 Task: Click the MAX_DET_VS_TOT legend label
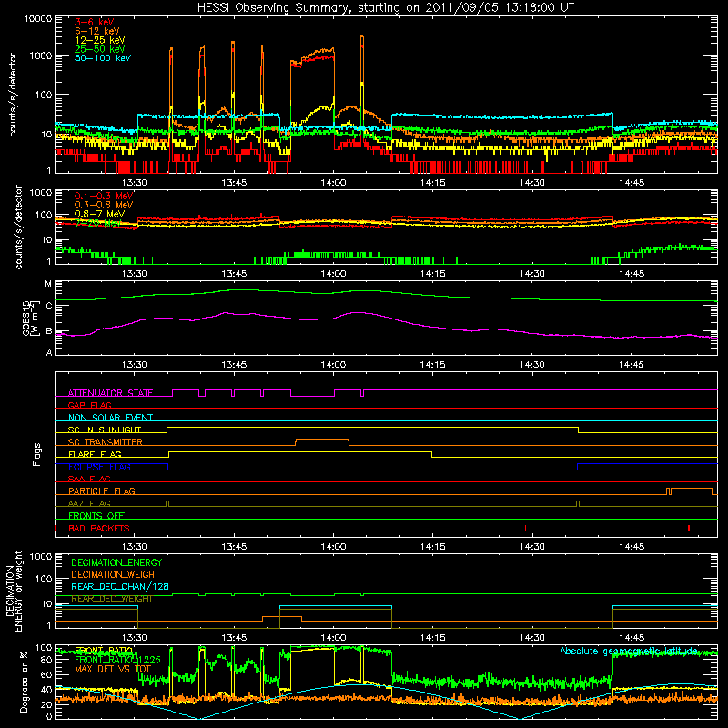[x=112, y=669]
